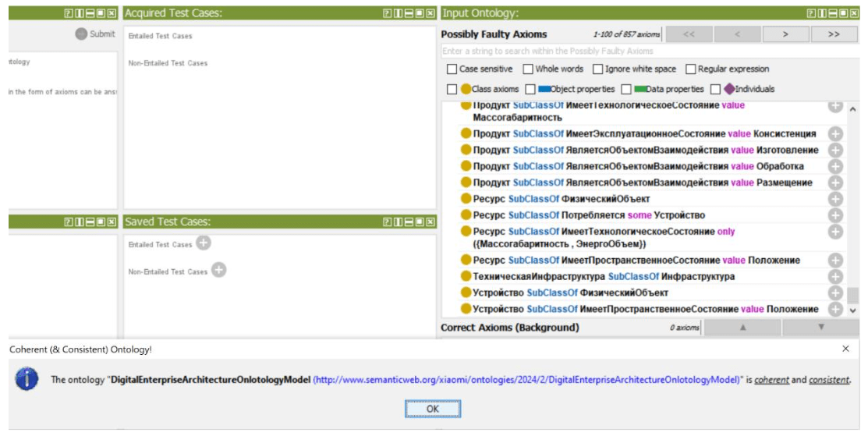Filter by Class axioms checkbox
Image resolution: width=868 pixels, height=436 pixels.
pyautogui.click(x=452, y=90)
